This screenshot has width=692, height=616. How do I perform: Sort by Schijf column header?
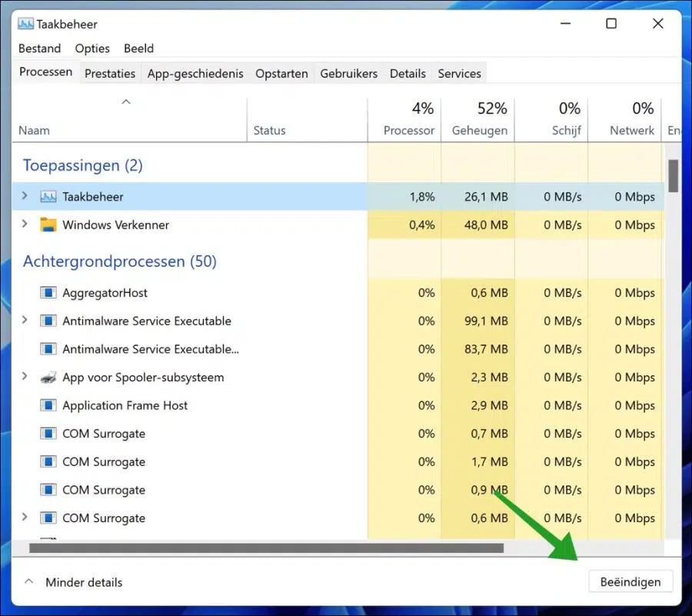pyautogui.click(x=551, y=120)
